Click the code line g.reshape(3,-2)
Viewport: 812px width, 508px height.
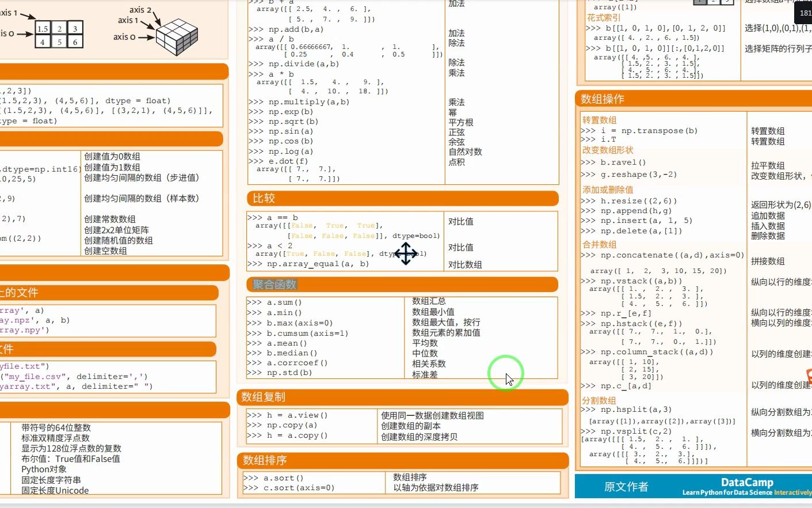629,175
